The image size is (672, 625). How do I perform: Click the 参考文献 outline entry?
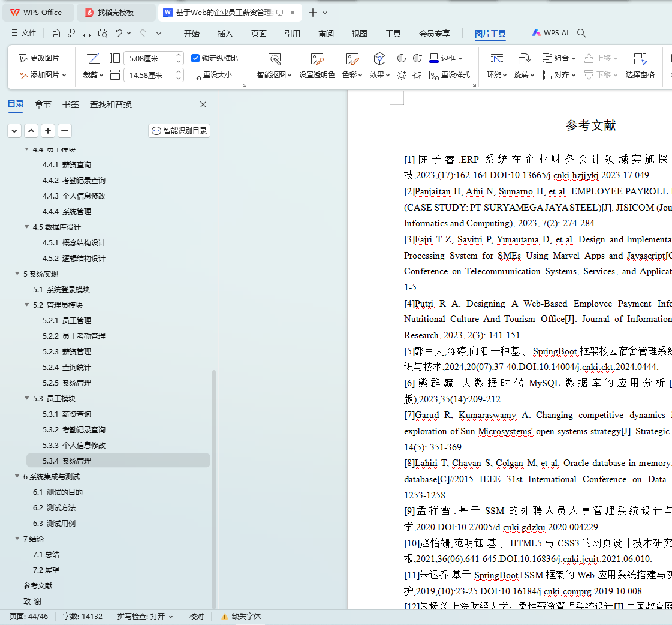38,585
